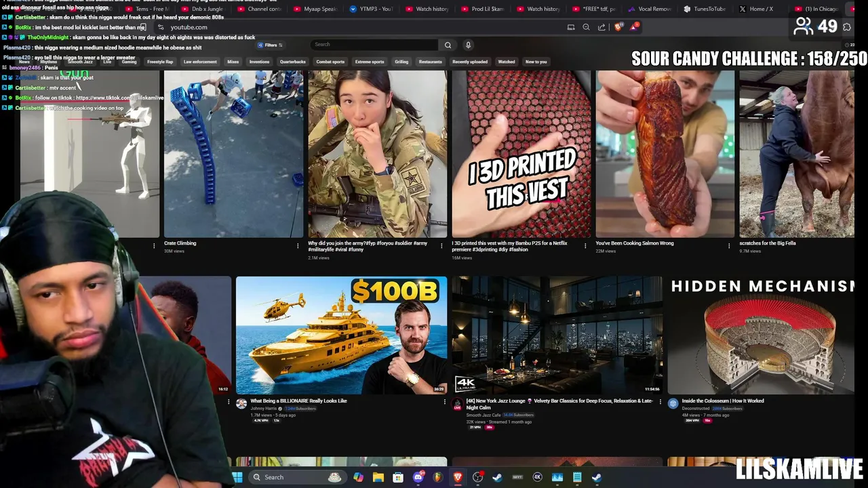Image resolution: width=868 pixels, height=488 pixels.
Task: Switch to the Home / X tab
Action: point(761,9)
